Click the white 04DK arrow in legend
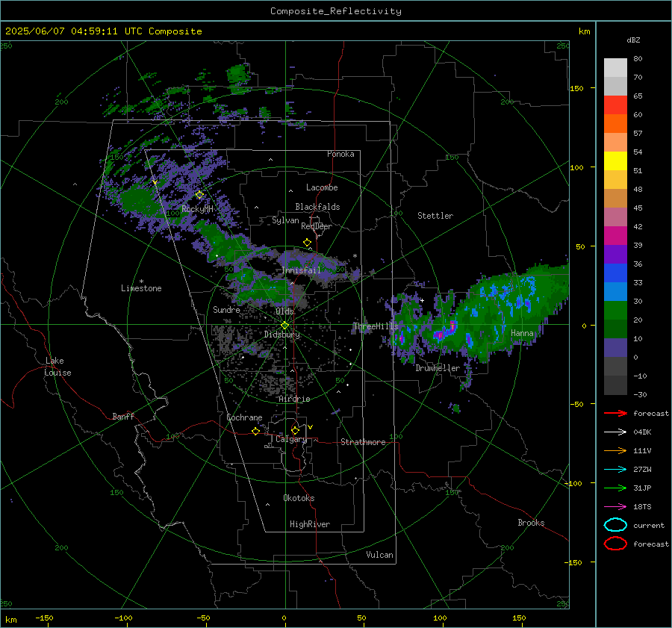The image size is (672, 628). [615, 432]
